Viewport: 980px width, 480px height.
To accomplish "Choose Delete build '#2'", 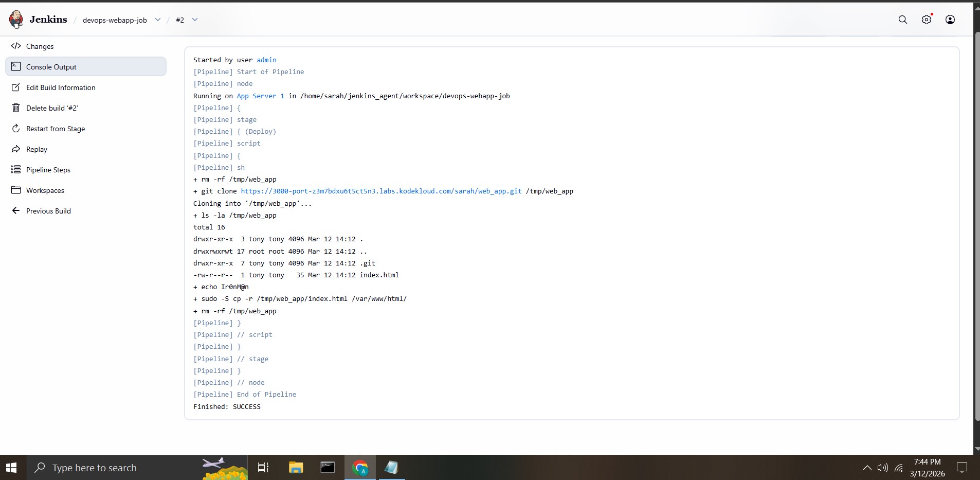I will point(86,108).
